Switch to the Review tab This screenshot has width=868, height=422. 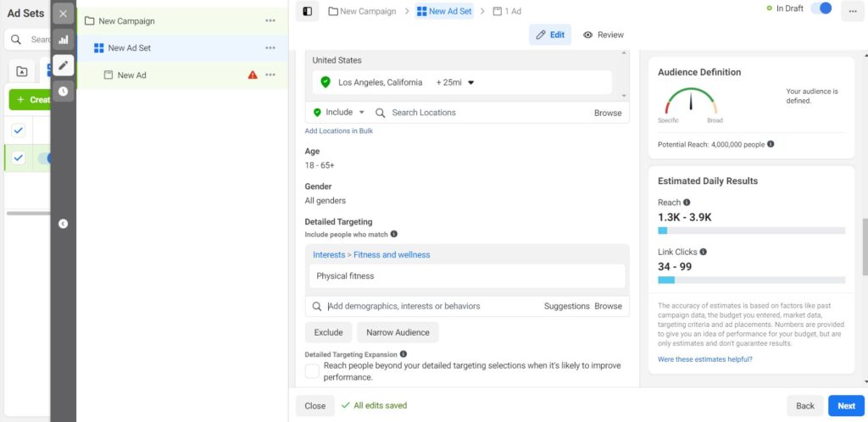point(604,35)
